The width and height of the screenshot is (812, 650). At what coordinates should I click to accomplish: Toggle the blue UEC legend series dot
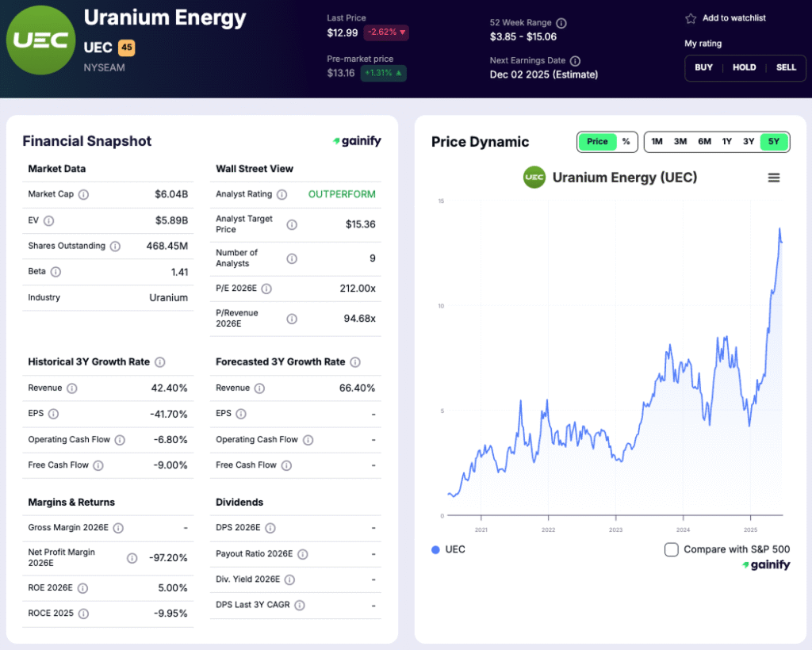435,549
